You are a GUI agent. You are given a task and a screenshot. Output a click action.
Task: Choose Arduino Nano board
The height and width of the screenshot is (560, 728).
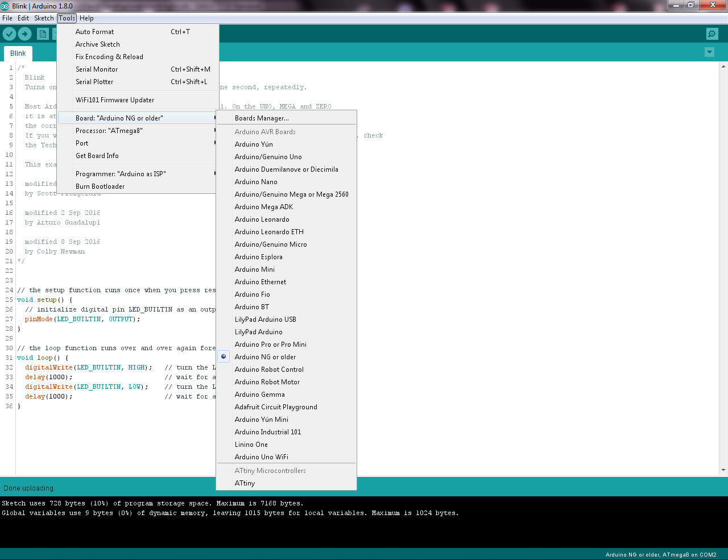point(287,182)
